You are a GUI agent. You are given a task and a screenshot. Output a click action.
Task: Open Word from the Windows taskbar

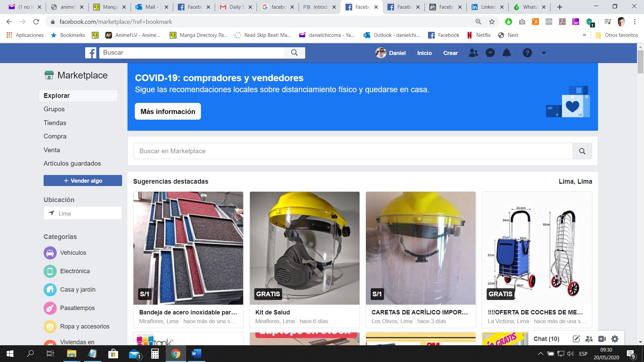[196, 354]
